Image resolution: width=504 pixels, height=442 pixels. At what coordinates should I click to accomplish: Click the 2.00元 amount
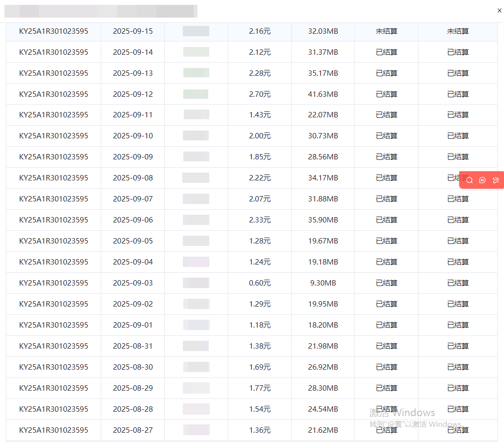coord(260,135)
